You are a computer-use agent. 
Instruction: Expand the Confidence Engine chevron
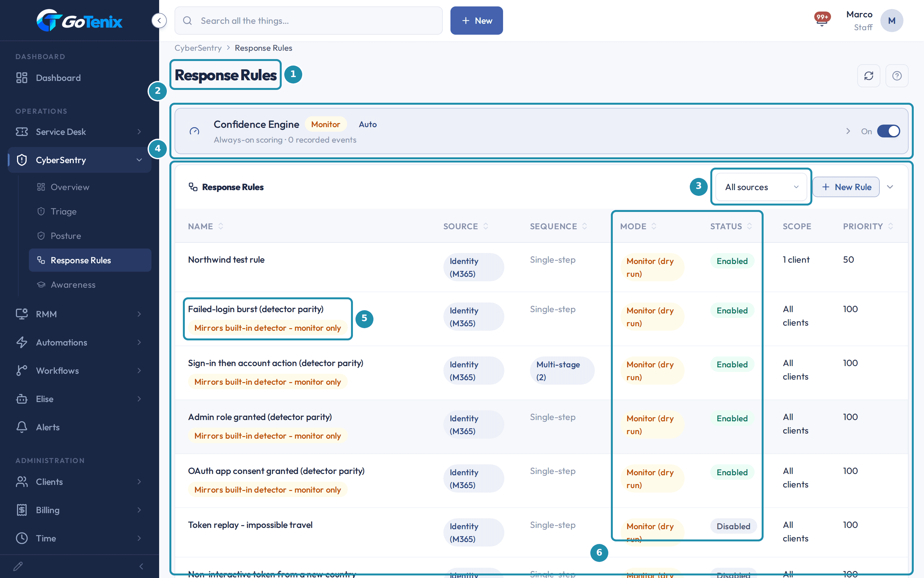[x=848, y=131]
